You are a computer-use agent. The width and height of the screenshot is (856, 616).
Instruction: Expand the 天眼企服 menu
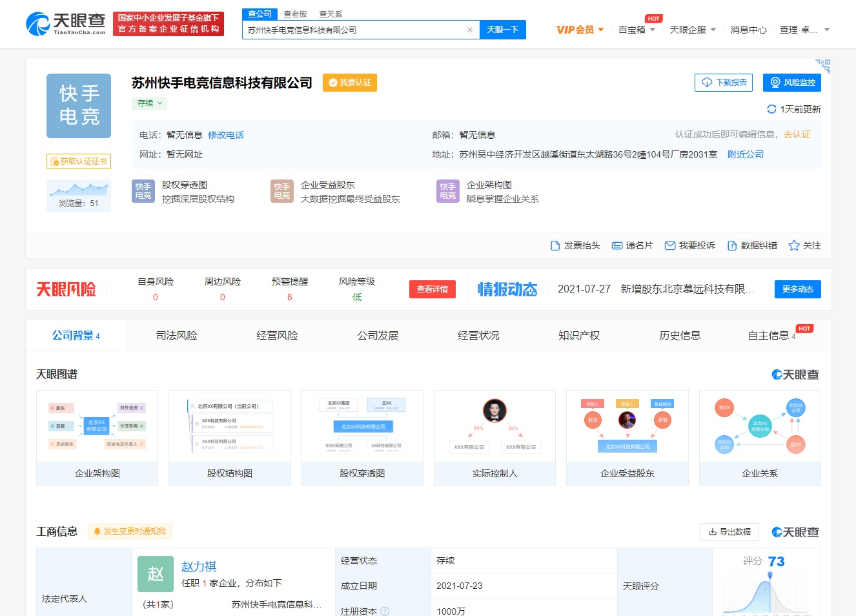[693, 30]
